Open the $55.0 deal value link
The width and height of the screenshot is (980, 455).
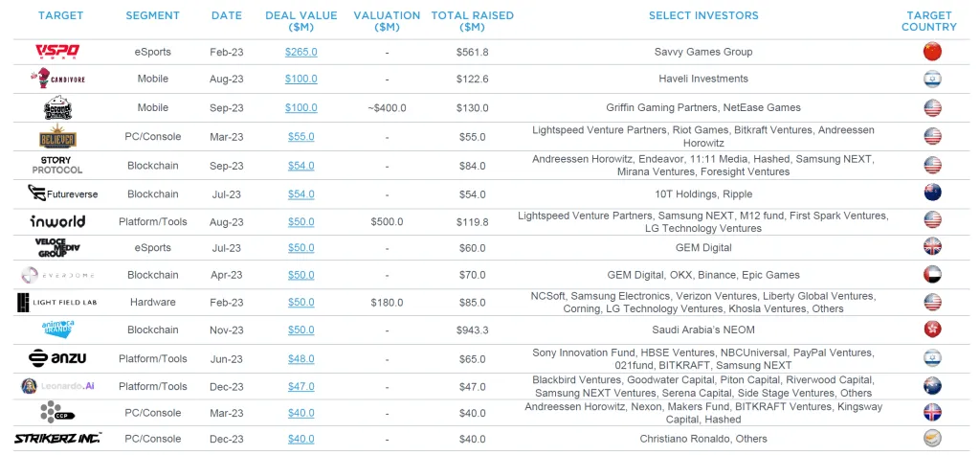coord(301,136)
